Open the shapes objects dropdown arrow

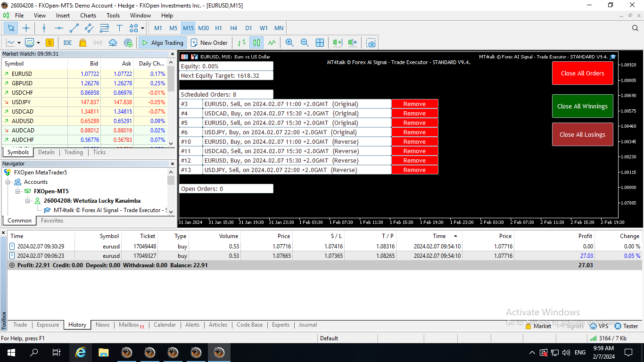point(143,28)
